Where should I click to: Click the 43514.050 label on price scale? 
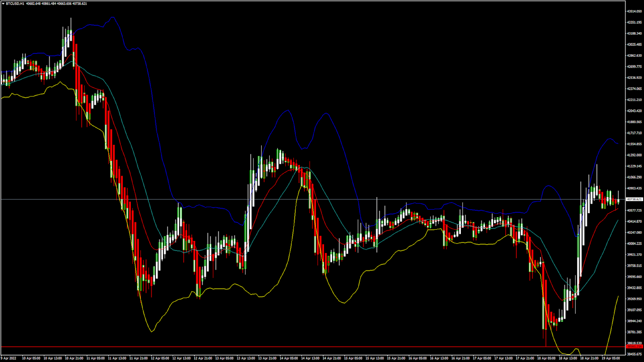[633, 11]
